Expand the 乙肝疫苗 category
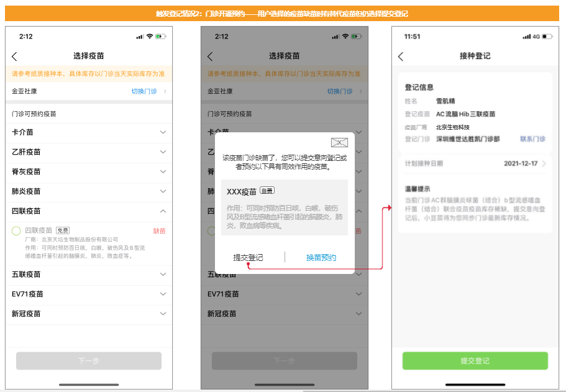Image resolution: width=566 pixels, height=392 pixels. [163, 152]
